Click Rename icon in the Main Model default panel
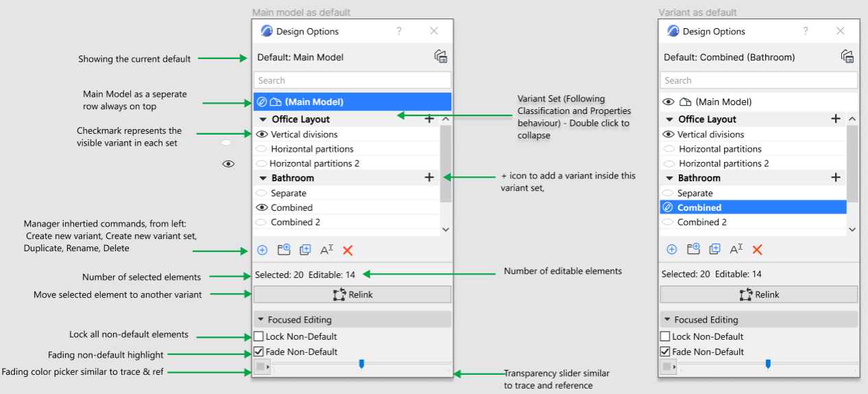This screenshot has height=394, width=868. [326, 250]
